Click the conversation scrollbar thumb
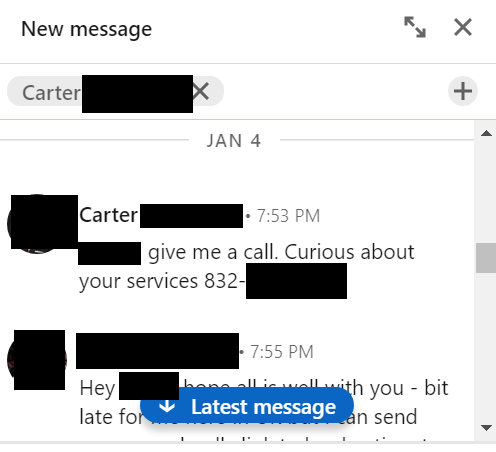The width and height of the screenshot is (496, 452). tap(486, 258)
